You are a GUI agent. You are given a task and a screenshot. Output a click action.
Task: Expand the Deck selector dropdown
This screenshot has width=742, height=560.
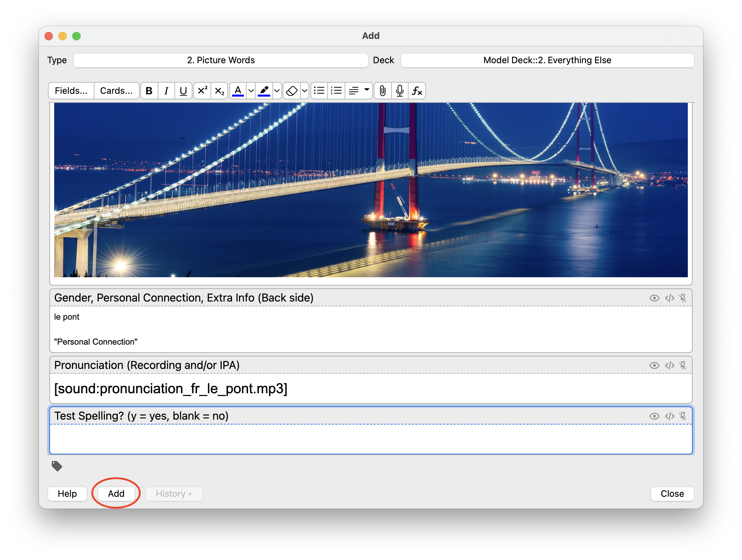point(547,60)
